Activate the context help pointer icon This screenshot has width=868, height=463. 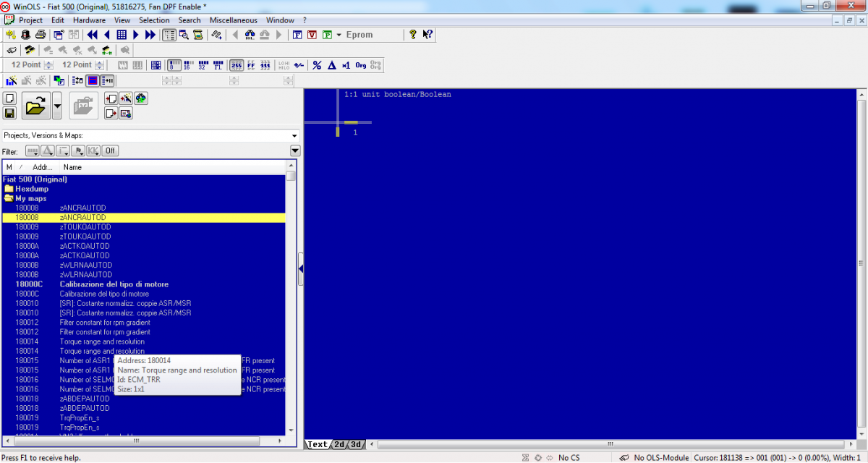click(427, 34)
